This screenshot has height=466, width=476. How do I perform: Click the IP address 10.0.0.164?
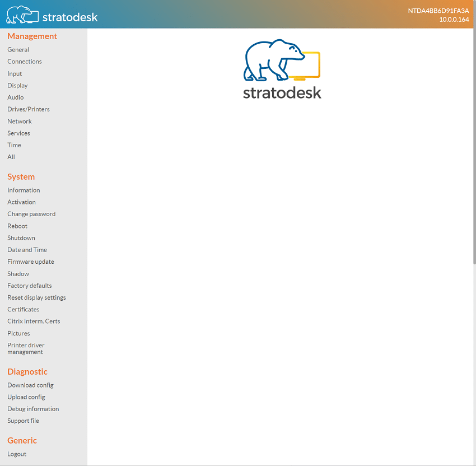(x=454, y=20)
